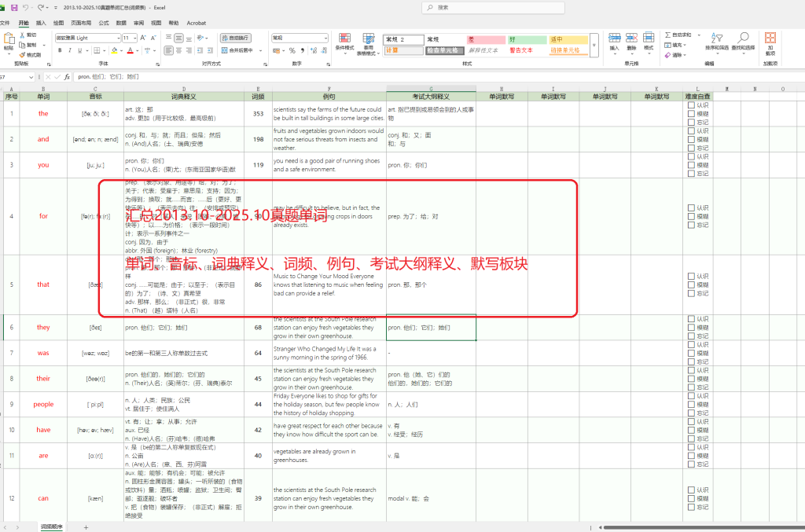This screenshot has width=805, height=532.
Task: Open Conditional Formatting (条件格式)
Action: (344, 43)
